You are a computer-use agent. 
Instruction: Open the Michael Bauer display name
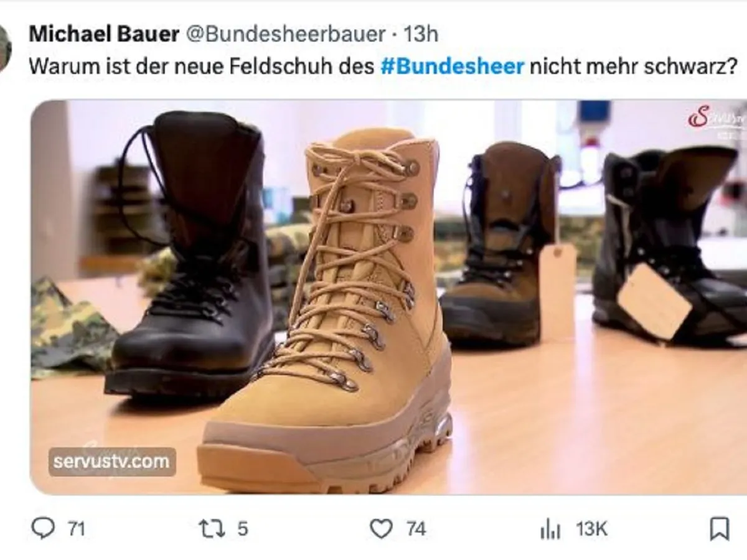point(104,34)
